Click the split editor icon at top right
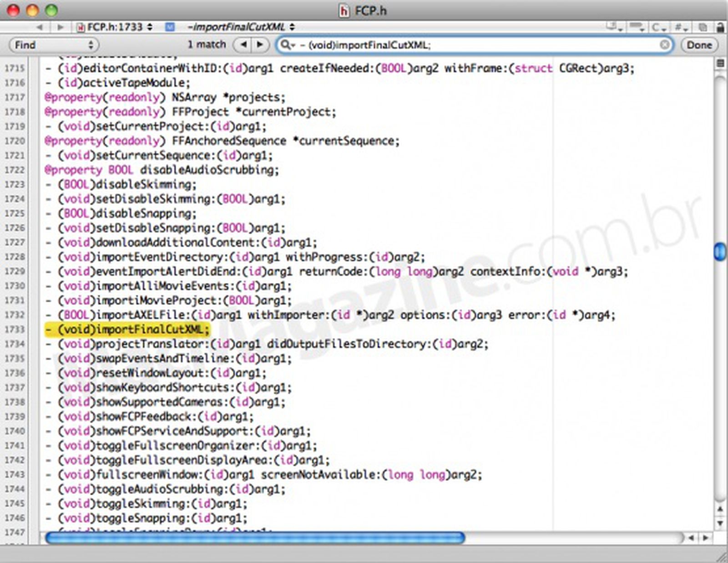This screenshot has height=563, width=728. [720, 63]
